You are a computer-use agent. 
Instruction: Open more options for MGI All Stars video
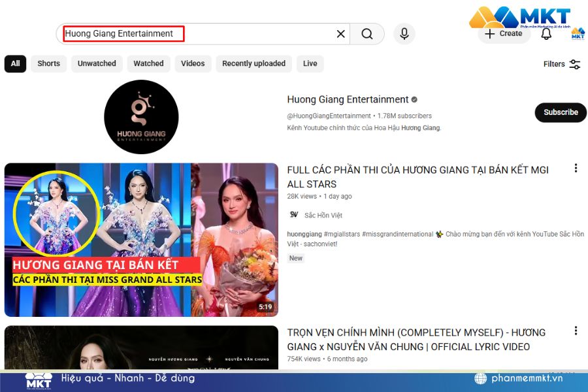point(576,168)
